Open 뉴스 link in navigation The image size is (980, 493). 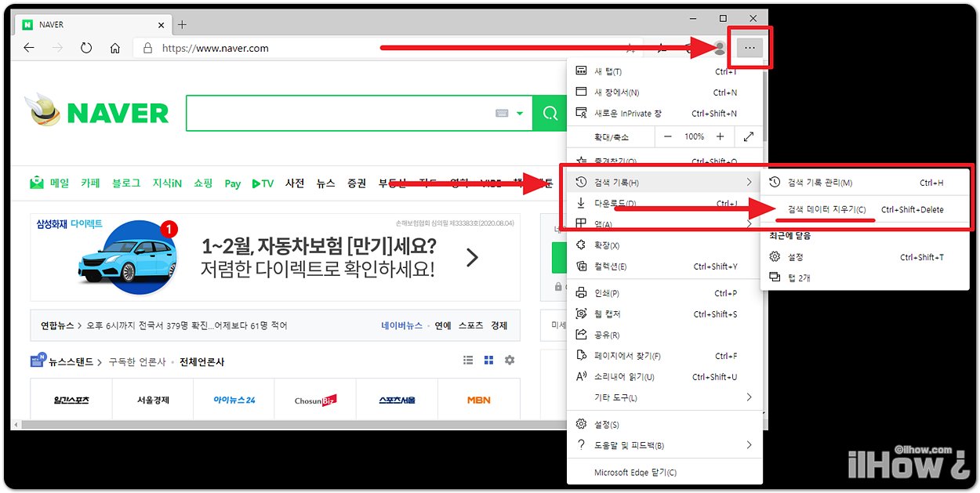pos(325,183)
